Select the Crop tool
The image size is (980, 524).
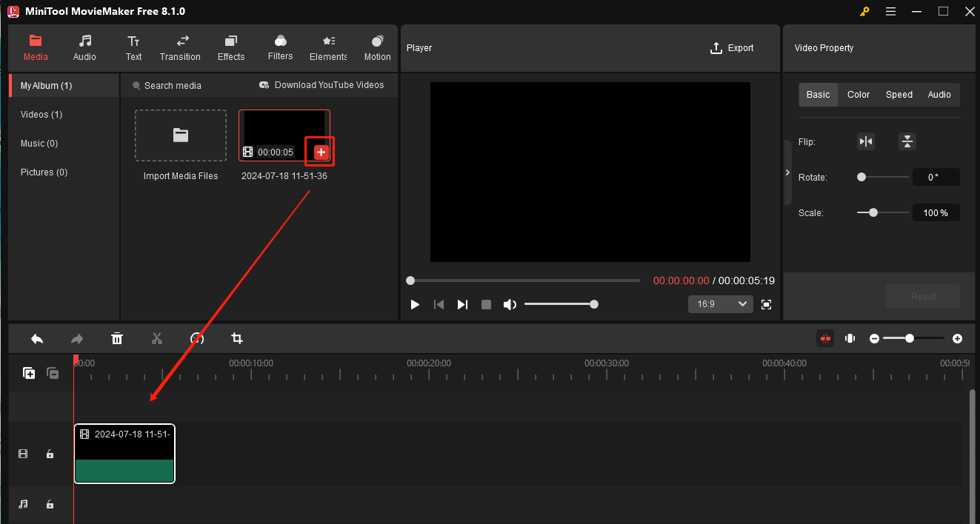237,338
